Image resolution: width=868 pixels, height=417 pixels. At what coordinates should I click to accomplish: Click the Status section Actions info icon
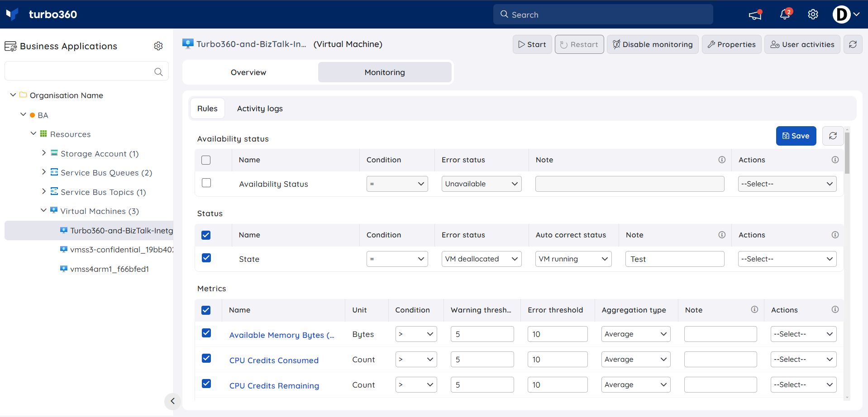click(835, 235)
